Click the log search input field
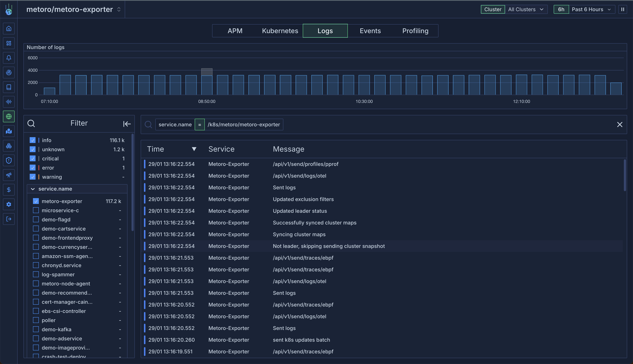This screenshot has width=633, height=364. click(x=425, y=125)
